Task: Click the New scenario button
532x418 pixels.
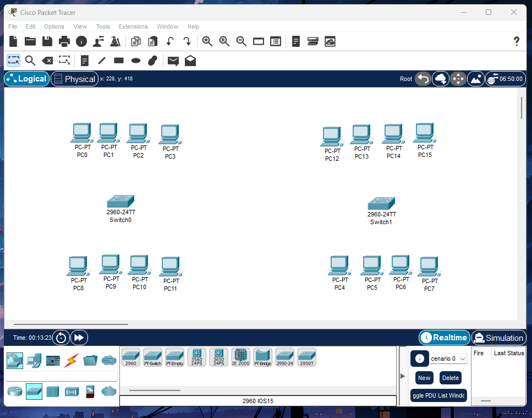Action: (x=424, y=378)
